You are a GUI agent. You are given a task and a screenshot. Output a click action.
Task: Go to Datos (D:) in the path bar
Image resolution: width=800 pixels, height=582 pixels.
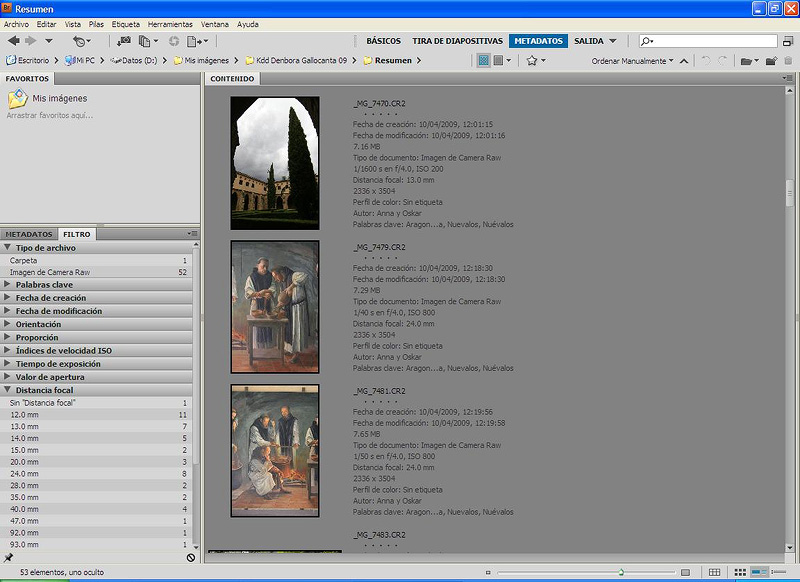pos(134,60)
